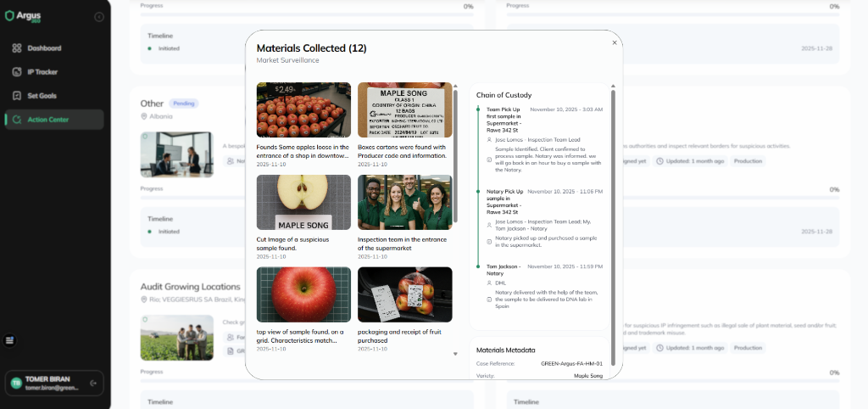Viewport: 868px width, 409px height.
Task: Select Action Center in the sidebar
Action: point(53,120)
